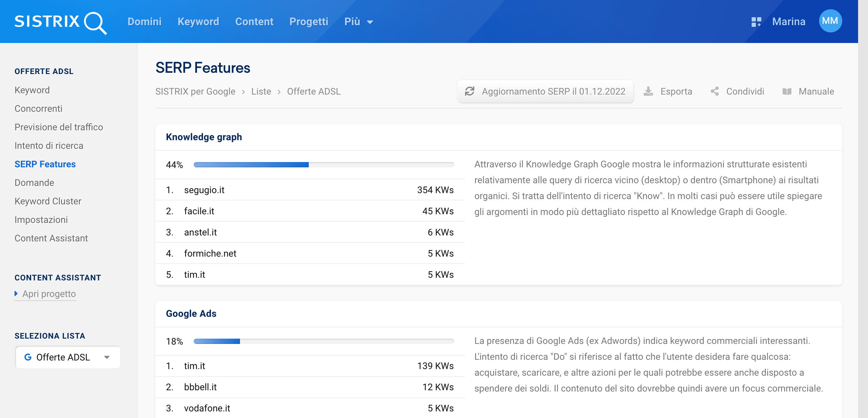Select formiche.net row
The image size is (868, 418).
coord(310,254)
